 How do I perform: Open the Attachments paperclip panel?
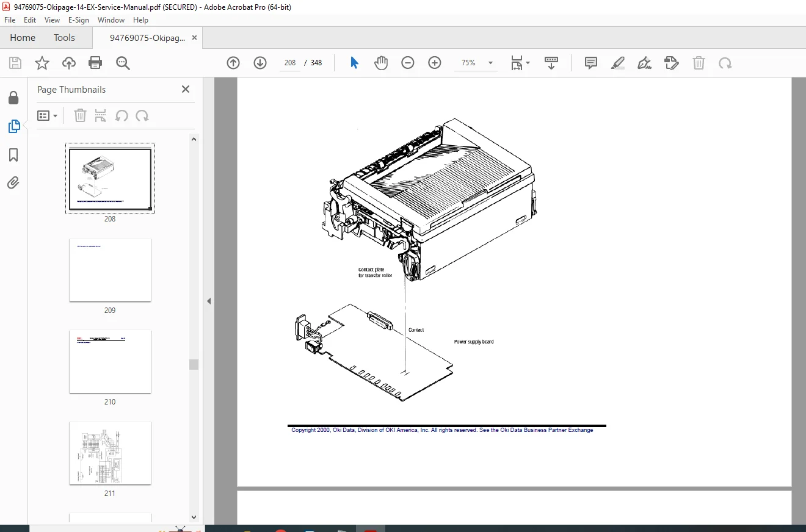click(13, 182)
